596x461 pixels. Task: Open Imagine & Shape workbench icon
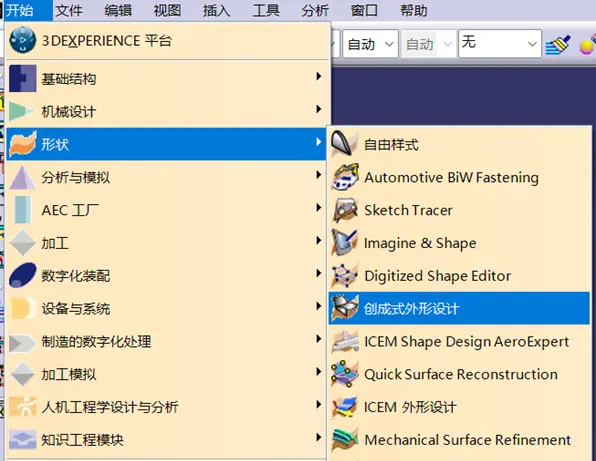345,243
